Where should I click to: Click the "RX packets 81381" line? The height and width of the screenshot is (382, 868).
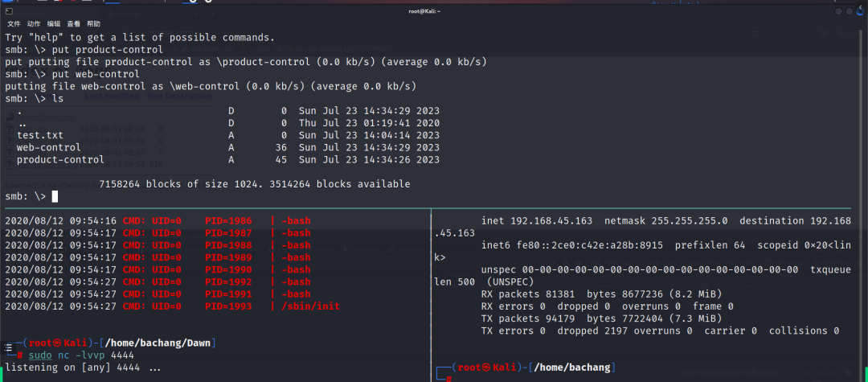pyautogui.click(x=601, y=294)
